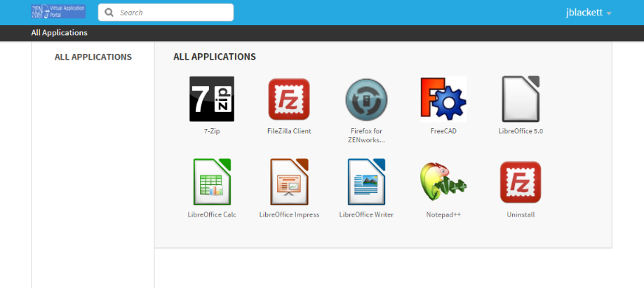This screenshot has height=288, width=644.
Task: Open the jblackett user name menu
Action: [x=584, y=13]
